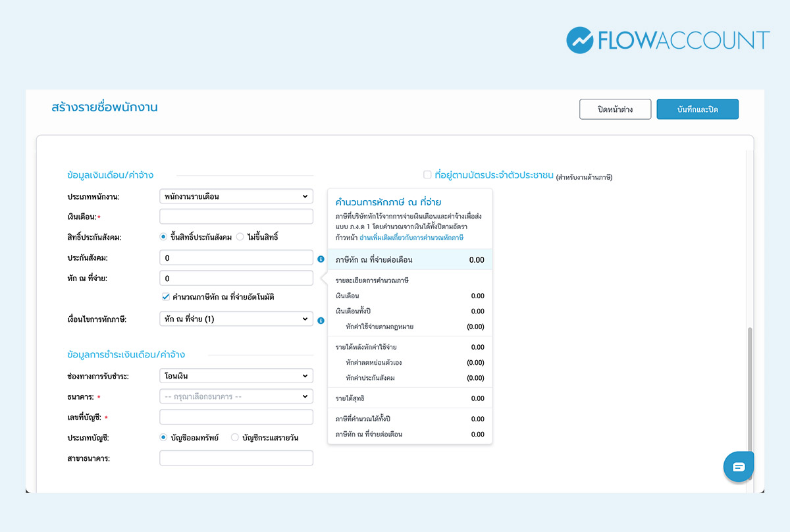The height and width of the screenshot is (532, 790).
Task: Open เงื่อนไขการหักภาษี dropdown
Action: [x=236, y=319]
